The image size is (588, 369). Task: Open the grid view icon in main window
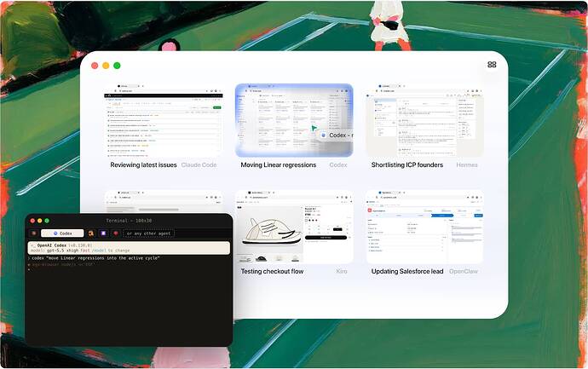click(492, 65)
